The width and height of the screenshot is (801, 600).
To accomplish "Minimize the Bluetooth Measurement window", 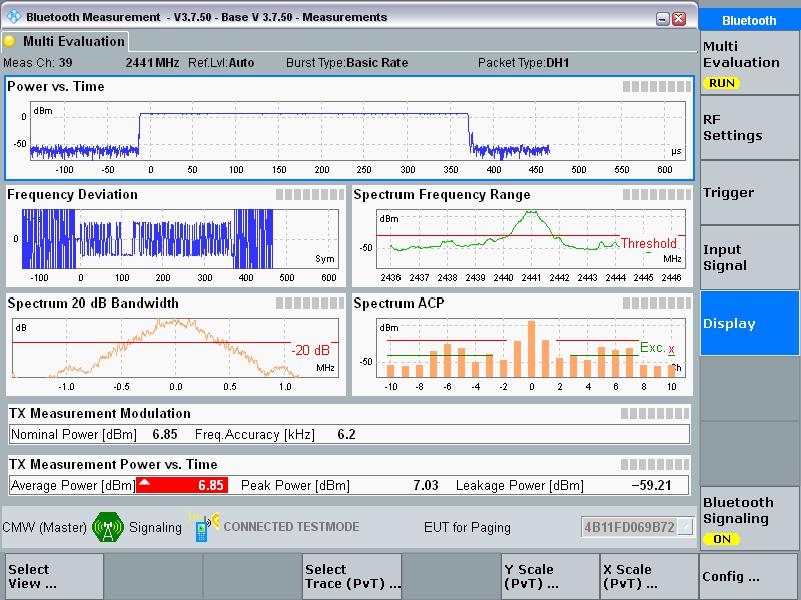I will 663,19.
